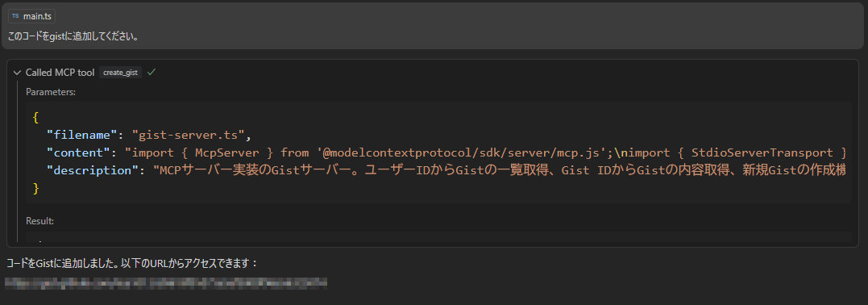The height and width of the screenshot is (305, 868).
Task: Click the MCPサーバー実装 description string
Action: [x=502, y=170]
